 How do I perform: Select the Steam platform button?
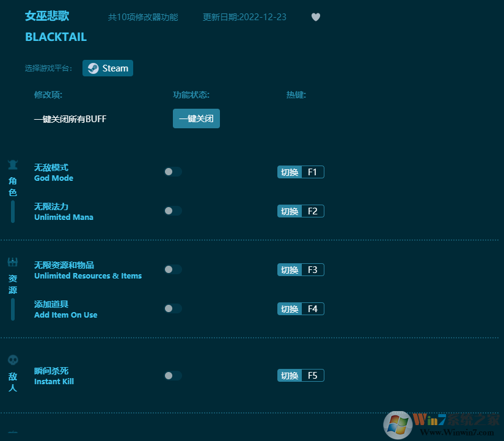108,68
